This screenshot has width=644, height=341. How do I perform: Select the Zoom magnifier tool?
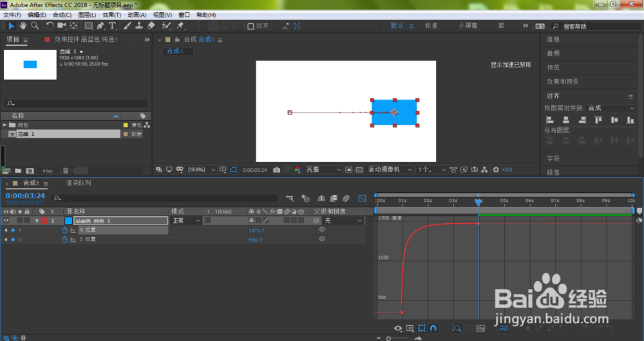click(x=35, y=26)
